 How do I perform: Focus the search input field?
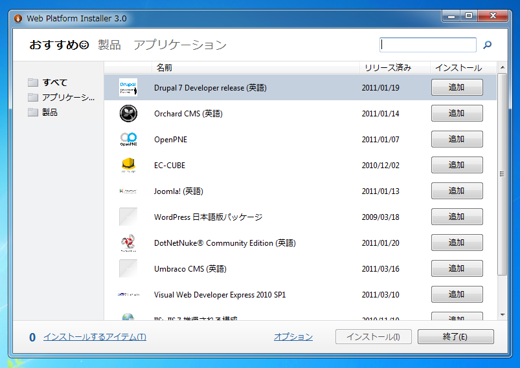click(428, 45)
